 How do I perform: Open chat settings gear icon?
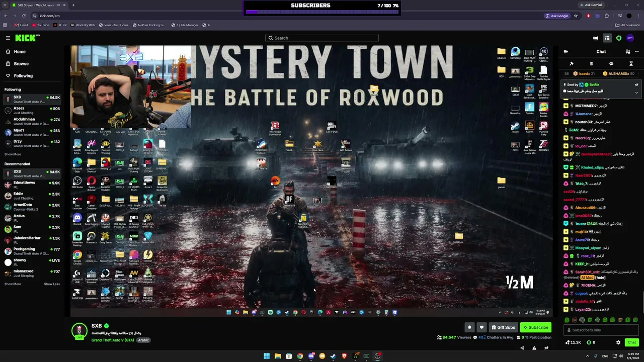tap(618, 342)
